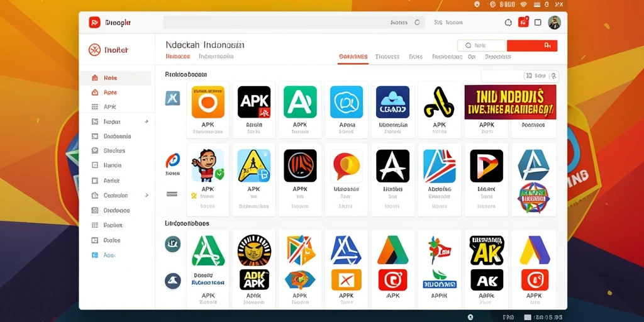Expand the second sidebar item with a chevron
644x322 pixels.
coord(147,196)
